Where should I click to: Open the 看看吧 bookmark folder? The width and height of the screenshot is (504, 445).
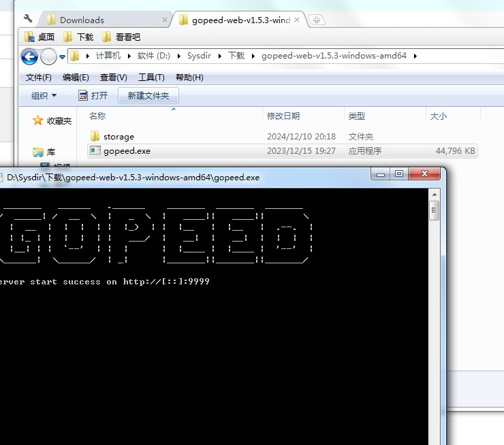121,37
